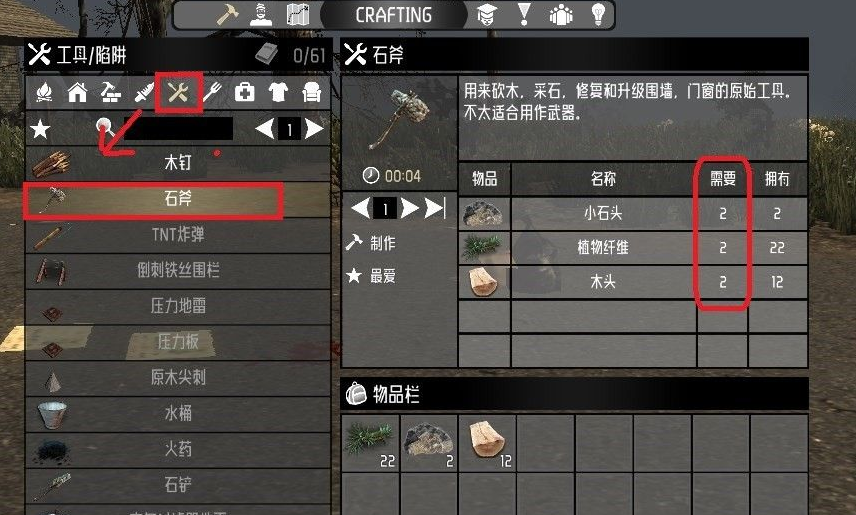Open the fork food category icon

[x=212, y=93]
